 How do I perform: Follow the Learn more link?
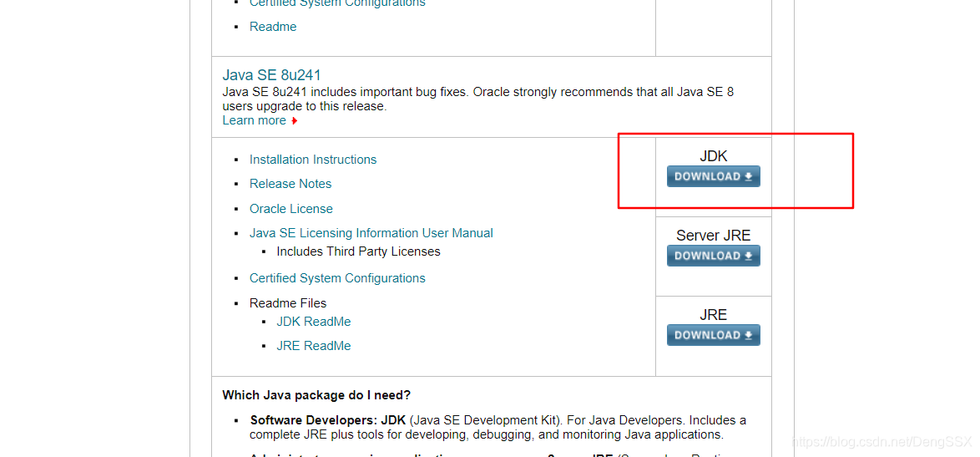pyautogui.click(x=255, y=120)
